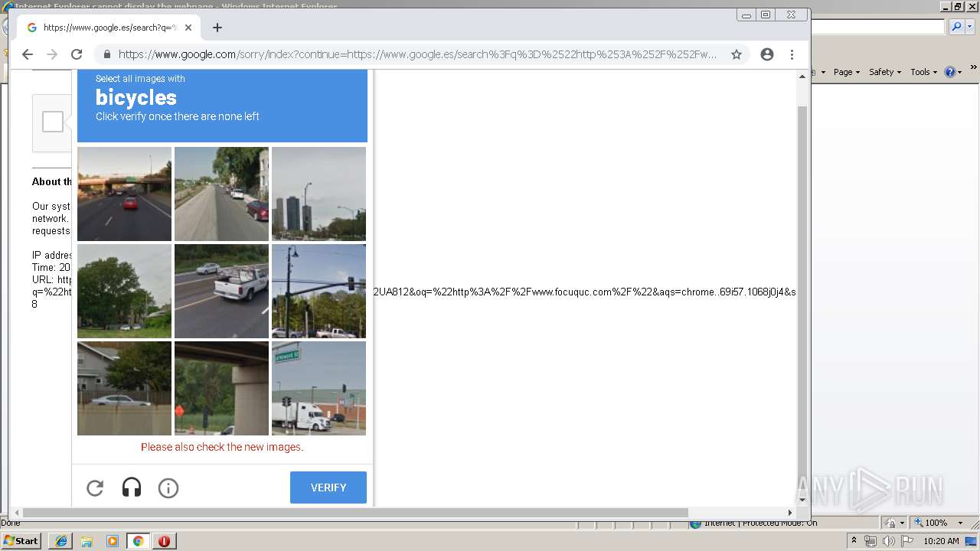Open the Start menu
This screenshot has width=980, height=551.
pyautogui.click(x=21, y=541)
